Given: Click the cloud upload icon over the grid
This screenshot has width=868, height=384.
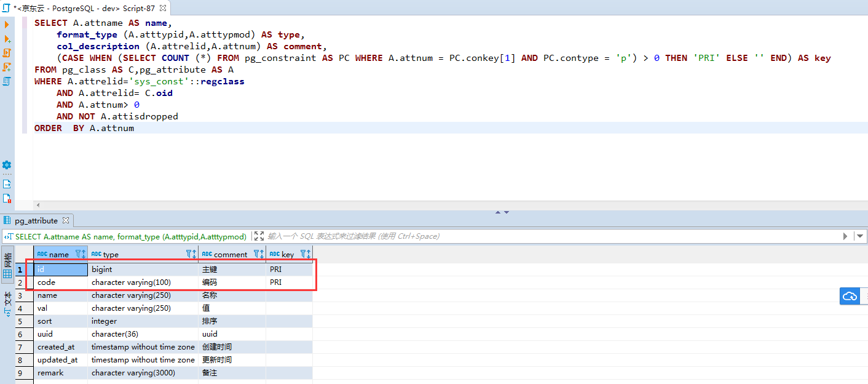Looking at the screenshot, I should 850,296.
